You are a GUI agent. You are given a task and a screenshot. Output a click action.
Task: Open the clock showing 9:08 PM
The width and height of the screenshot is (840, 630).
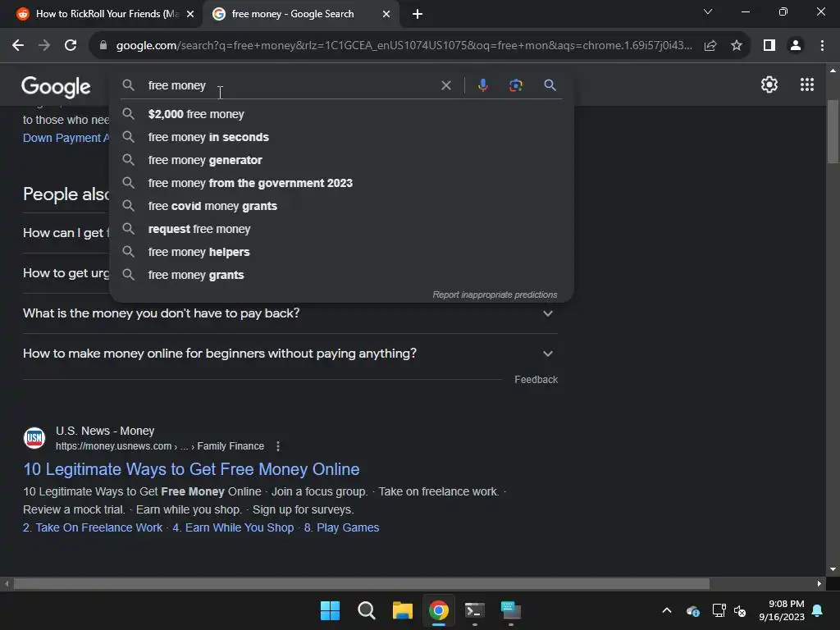point(782,610)
